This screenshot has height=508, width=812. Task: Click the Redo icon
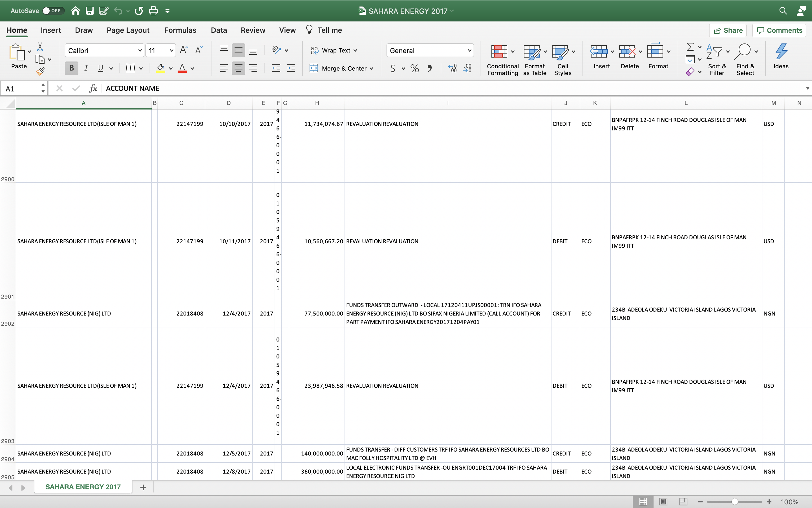(139, 11)
